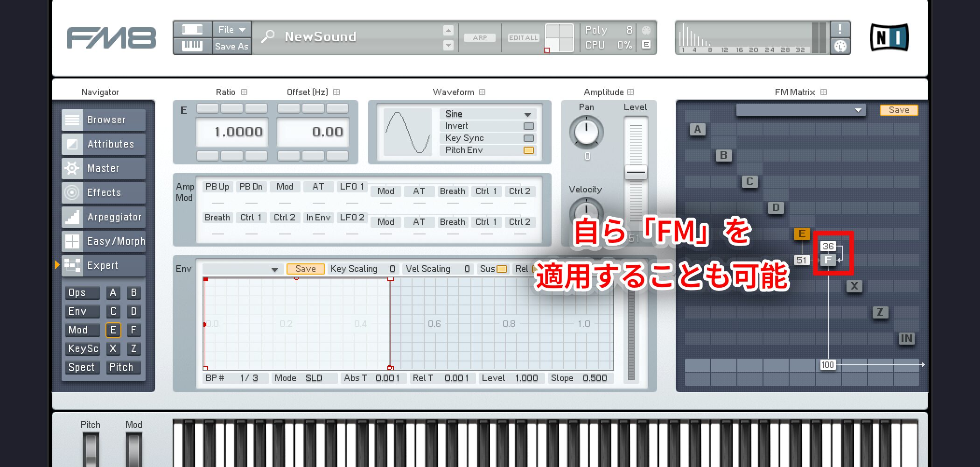
Task: Select the Expert page
Action: pyautogui.click(x=104, y=265)
